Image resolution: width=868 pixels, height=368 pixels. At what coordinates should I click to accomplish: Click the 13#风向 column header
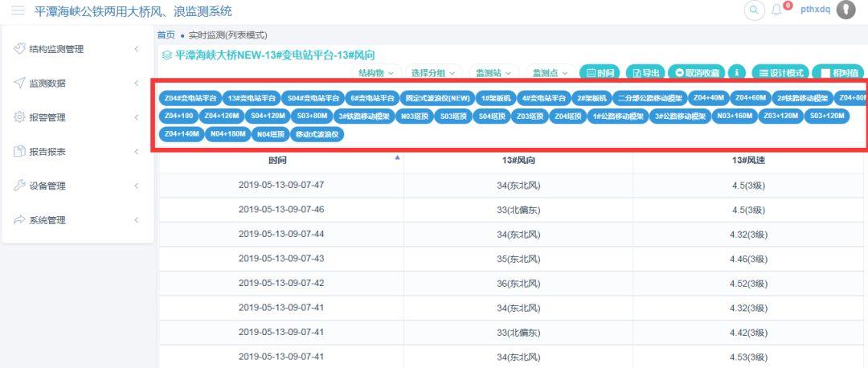tap(518, 161)
